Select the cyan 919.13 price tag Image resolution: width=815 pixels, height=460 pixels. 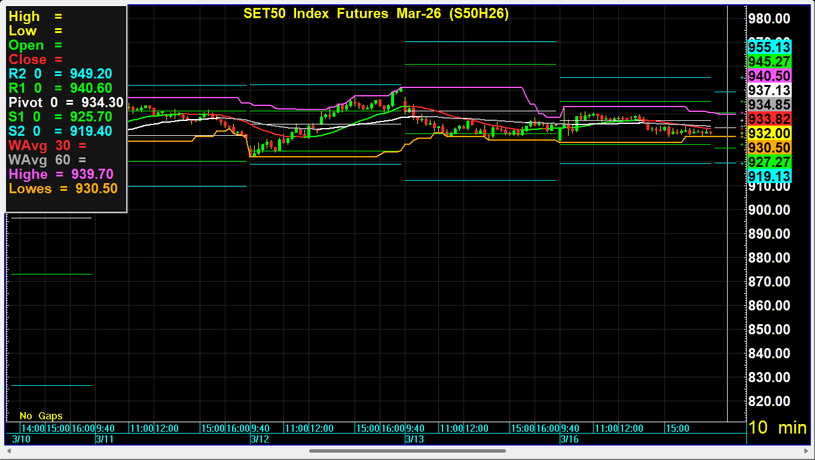click(x=770, y=176)
